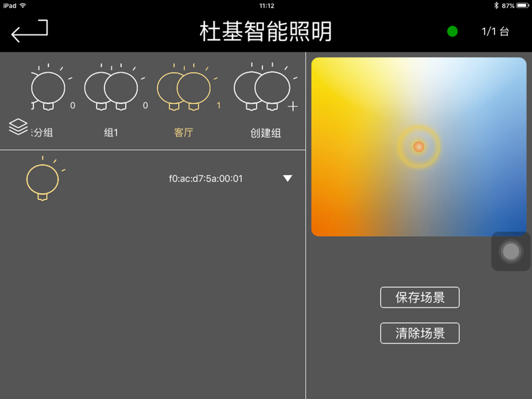Tap the 创建组 label
This screenshot has width=532, height=399.
[x=265, y=133]
